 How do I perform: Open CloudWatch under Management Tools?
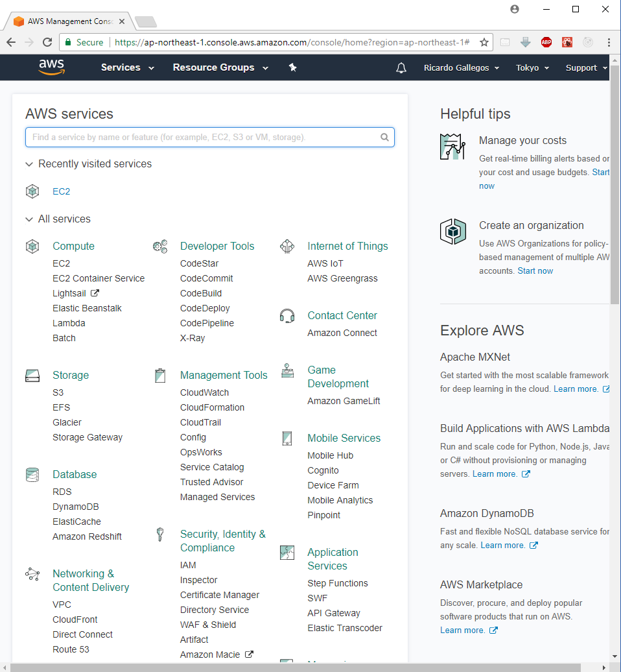[204, 392]
